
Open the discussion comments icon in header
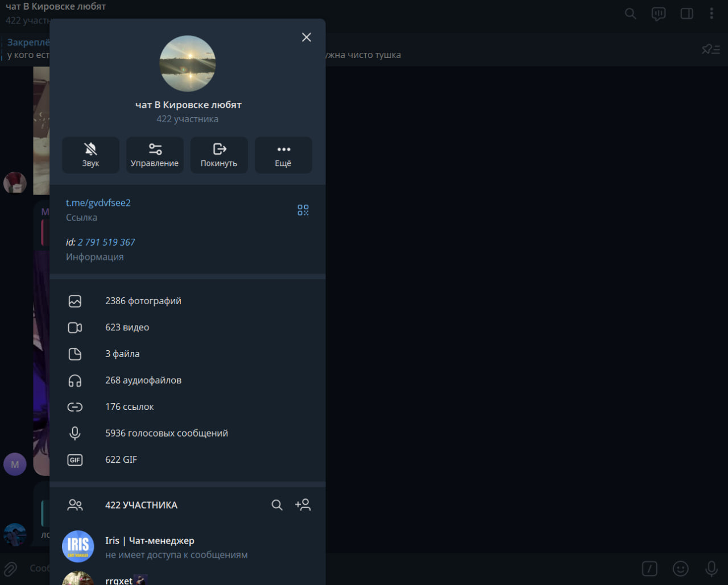pyautogui.click(x=659, y=14)
